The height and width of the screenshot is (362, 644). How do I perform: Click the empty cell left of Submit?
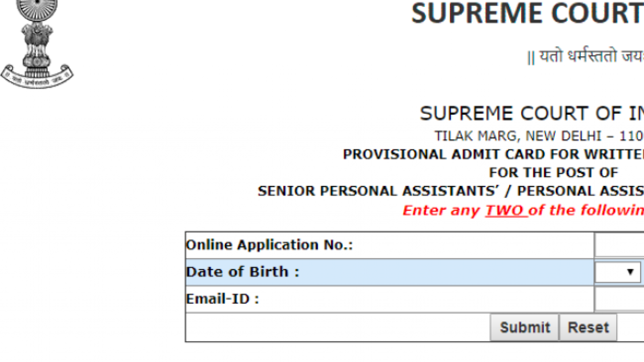pos(337,327)
